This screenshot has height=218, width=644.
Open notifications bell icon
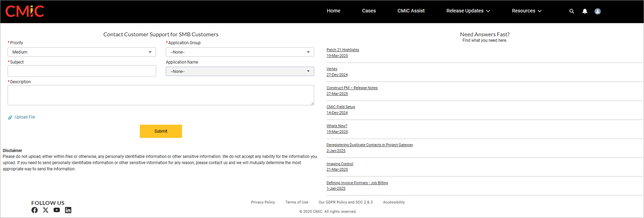(x=585, y=11)
